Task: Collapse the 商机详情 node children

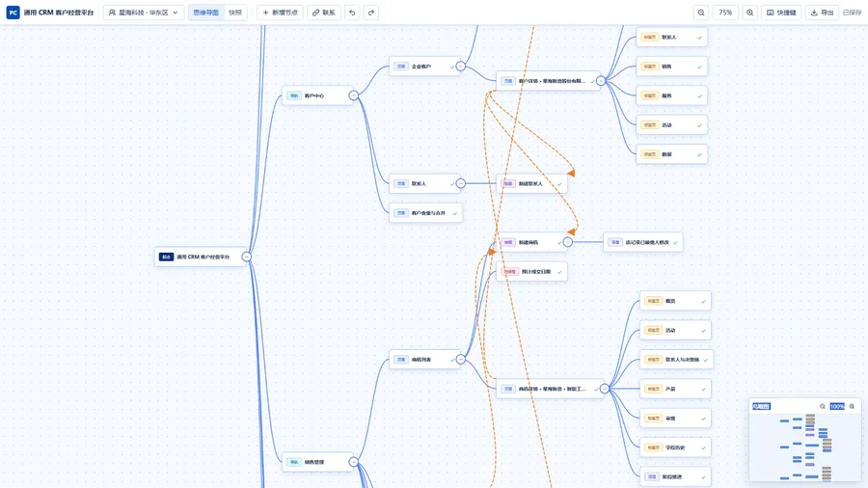Action: (605, 389)
